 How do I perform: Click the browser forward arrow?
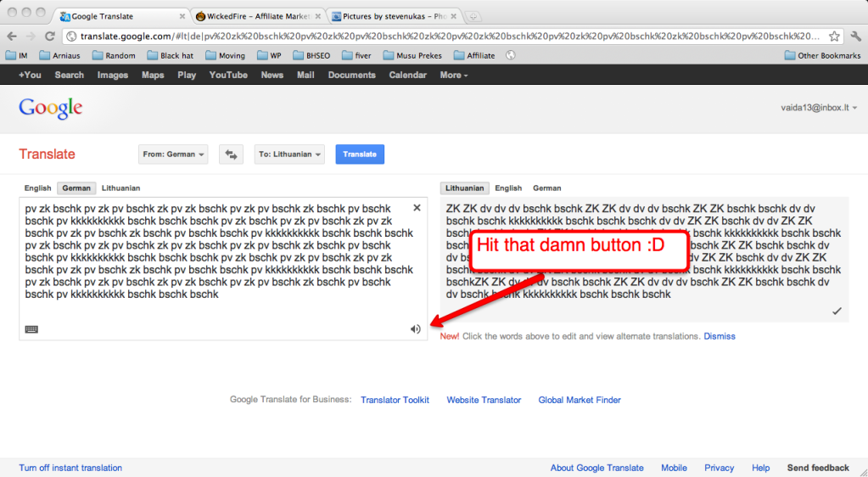tap(31, 36)
